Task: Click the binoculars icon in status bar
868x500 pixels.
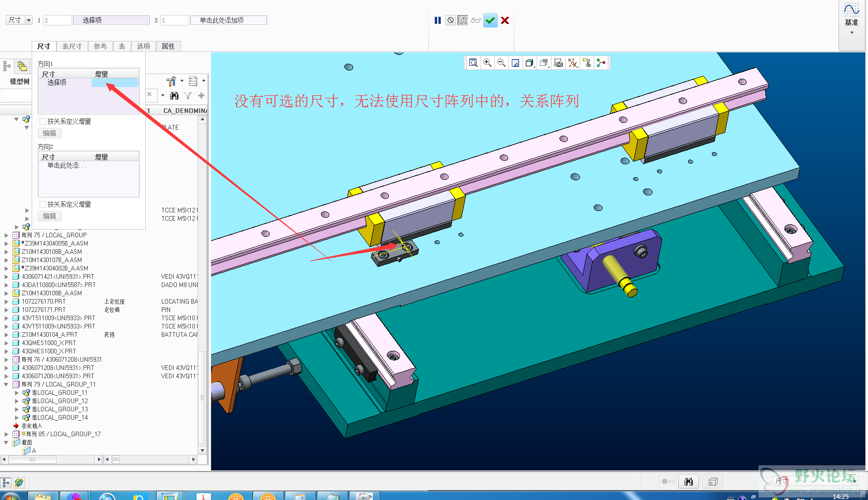Action: (689, 481)
